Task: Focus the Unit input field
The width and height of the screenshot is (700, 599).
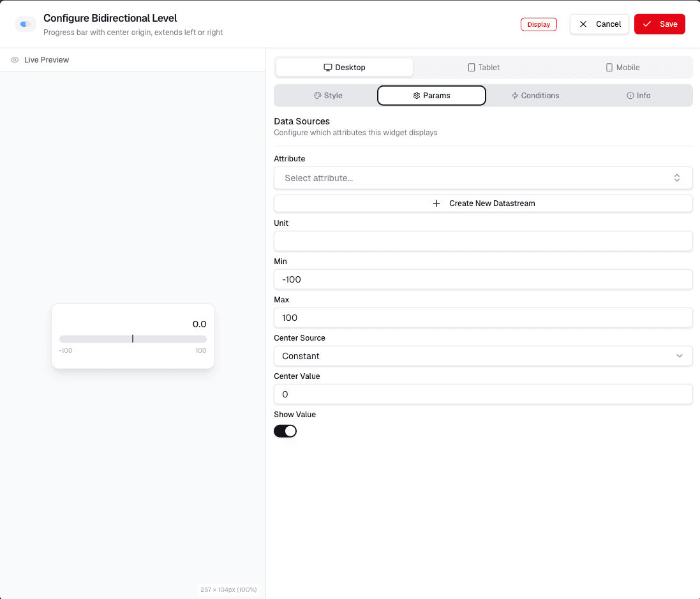Action: pyautogui.click(x=483, y=242)
